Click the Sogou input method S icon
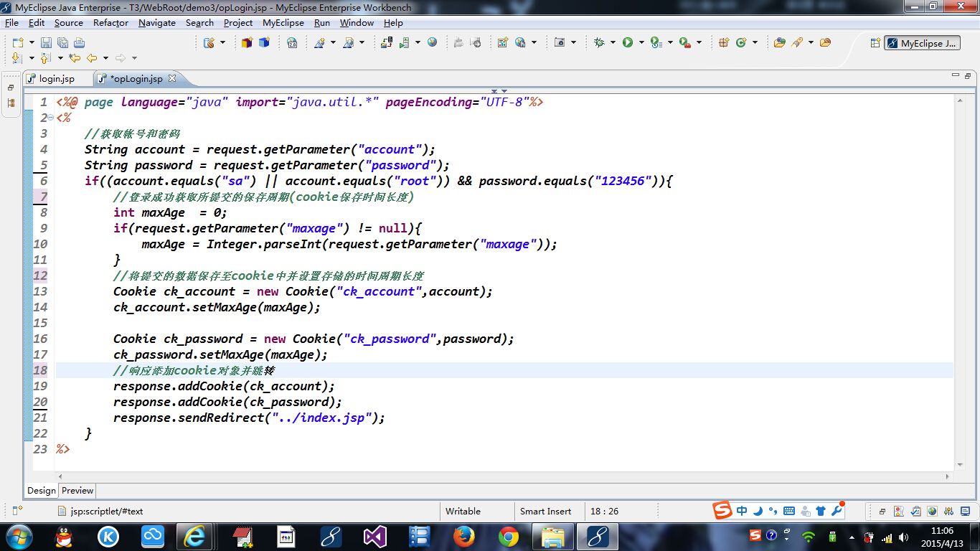980x551 pixels. click(722, 511)
